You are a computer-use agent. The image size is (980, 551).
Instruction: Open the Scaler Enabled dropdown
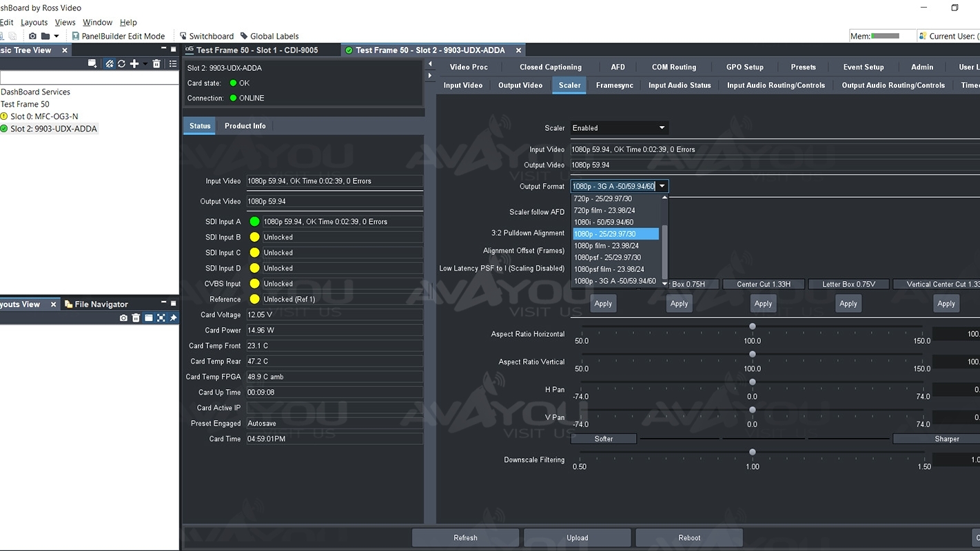point(619,128)
